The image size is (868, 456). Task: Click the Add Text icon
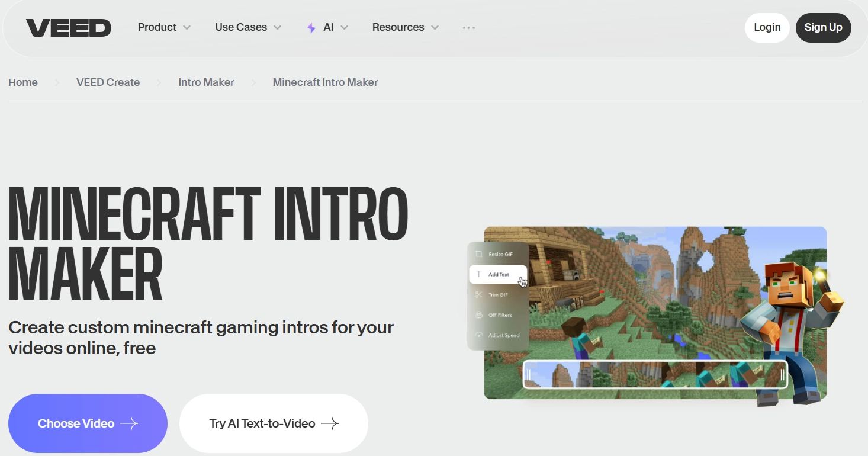478,274
